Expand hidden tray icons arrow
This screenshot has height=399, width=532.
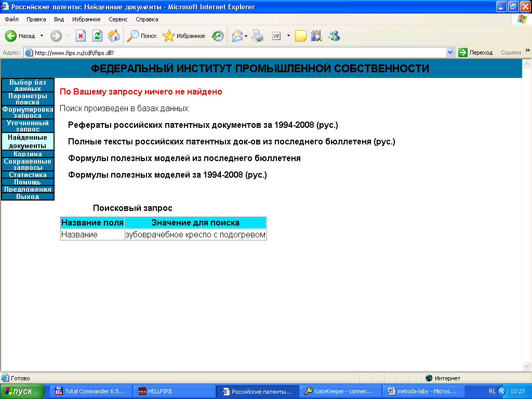click(502, 391)
